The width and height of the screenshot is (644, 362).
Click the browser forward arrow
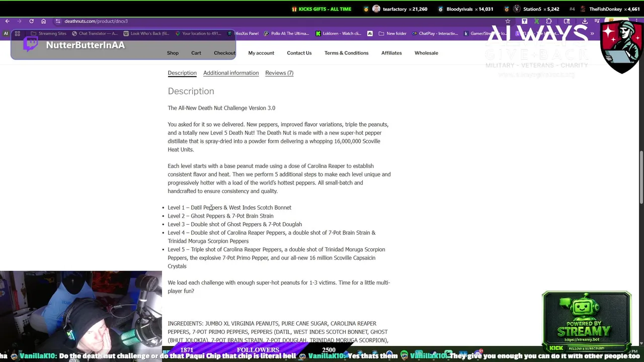[19, 21]
